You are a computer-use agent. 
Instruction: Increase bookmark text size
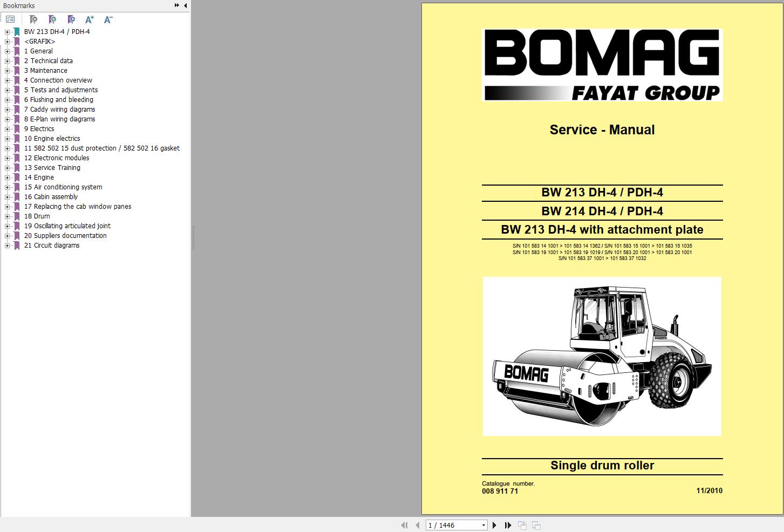[x=90, y=19]
